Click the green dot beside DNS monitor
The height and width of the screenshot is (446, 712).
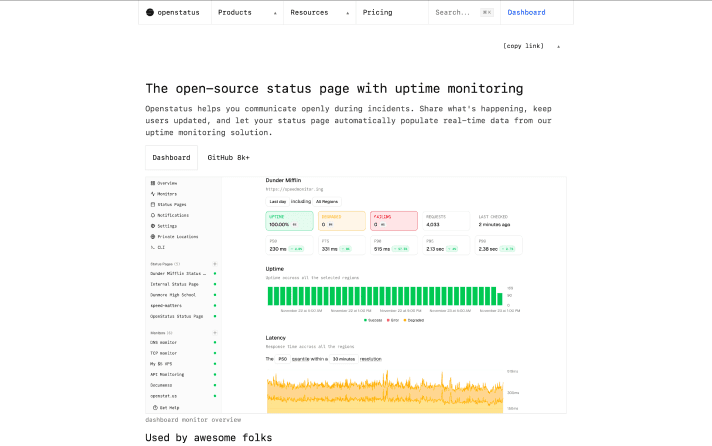[215, 342]
